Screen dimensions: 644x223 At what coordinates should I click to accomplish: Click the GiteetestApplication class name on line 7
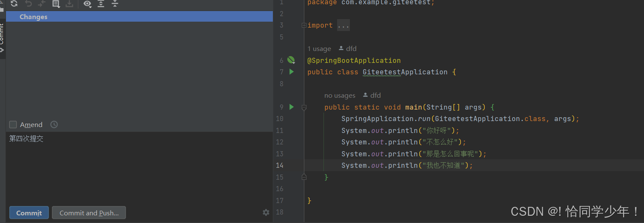(405, 72)
